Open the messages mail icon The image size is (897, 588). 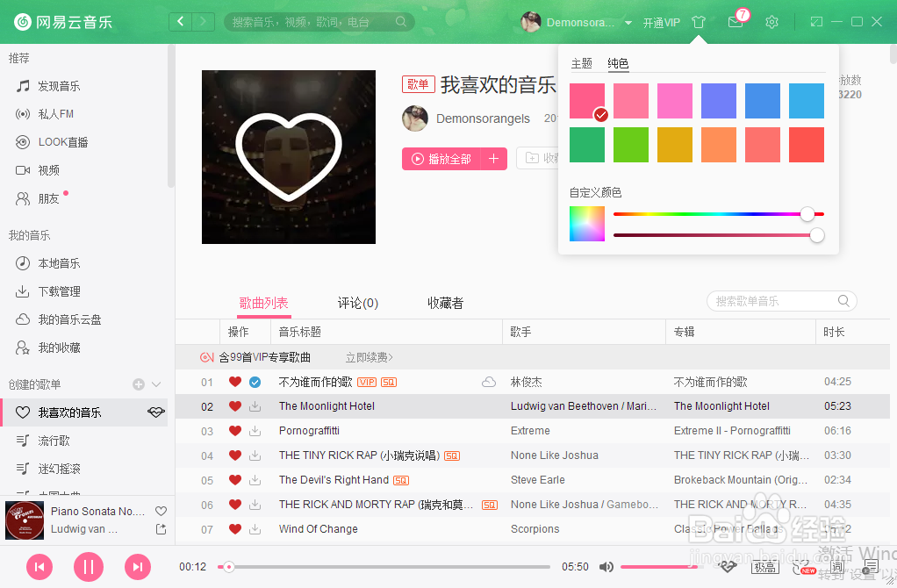click(x=736, y=22)
